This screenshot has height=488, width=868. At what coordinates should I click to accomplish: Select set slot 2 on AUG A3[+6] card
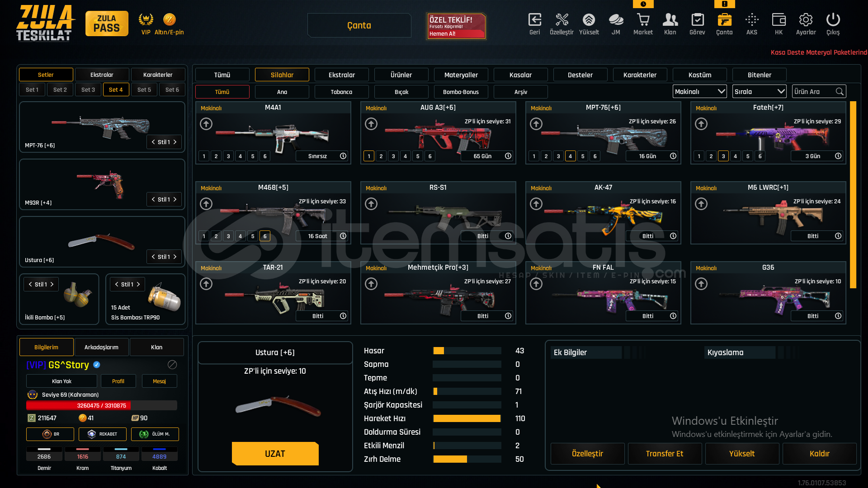381,156
